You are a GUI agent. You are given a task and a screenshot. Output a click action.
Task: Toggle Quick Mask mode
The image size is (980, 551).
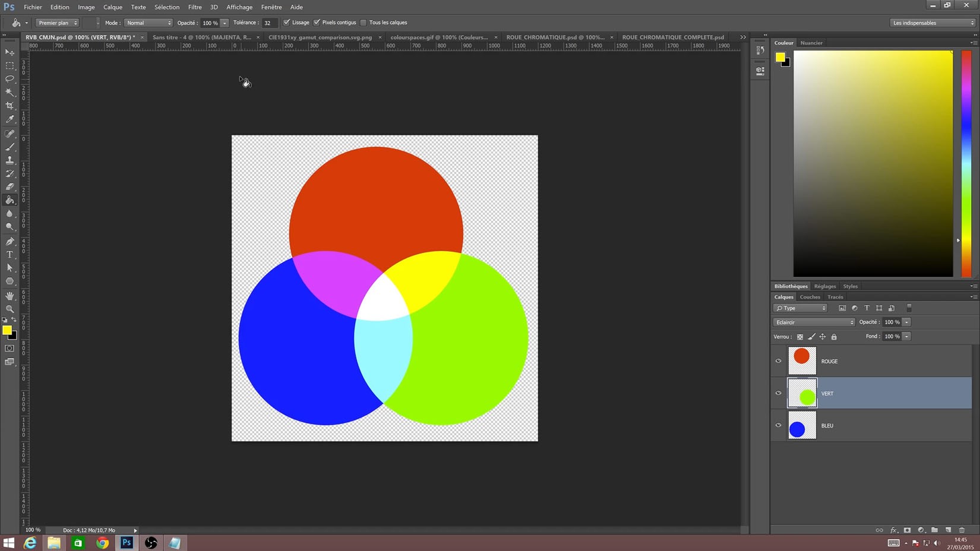(x=10, y=349)
